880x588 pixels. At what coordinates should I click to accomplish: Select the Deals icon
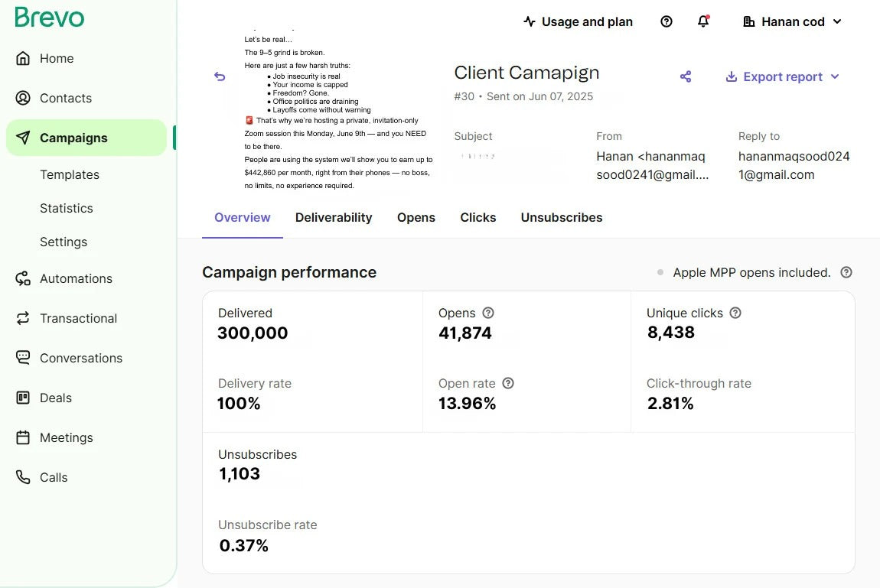coord(22,398)
